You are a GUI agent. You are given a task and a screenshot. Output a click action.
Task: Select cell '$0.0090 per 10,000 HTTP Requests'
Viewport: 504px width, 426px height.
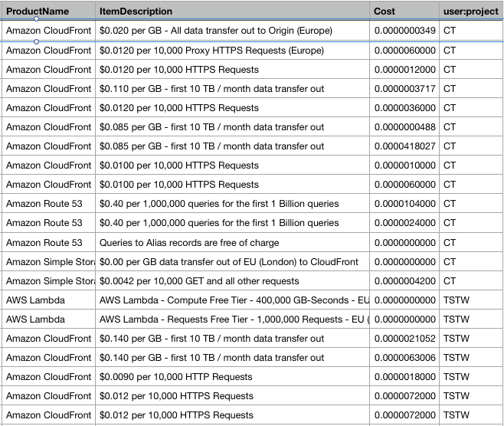[232, 377]
